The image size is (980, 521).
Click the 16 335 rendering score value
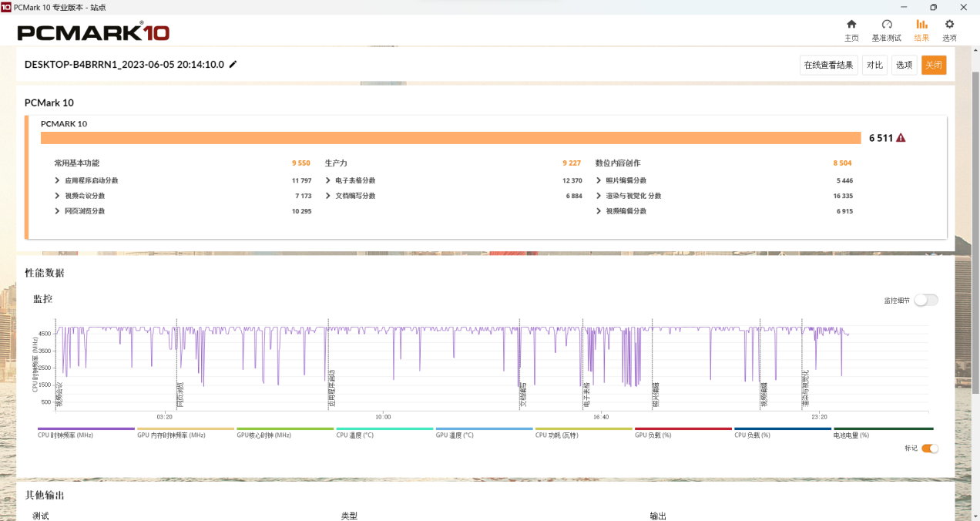click(x=843, y=196)
